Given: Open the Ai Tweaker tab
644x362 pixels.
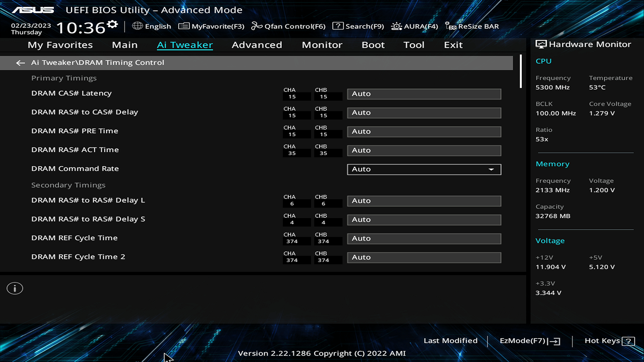Looking at the screenshot, I should pos(185,45).
